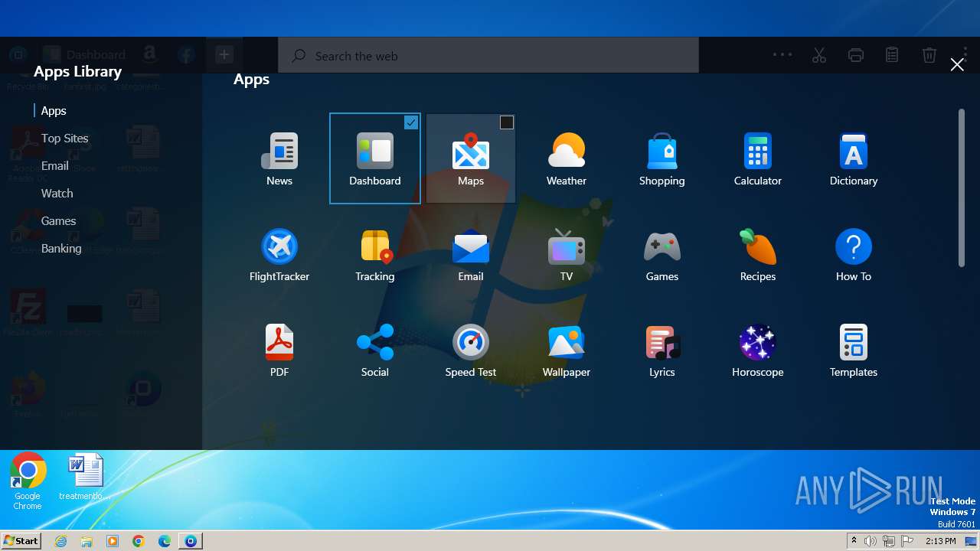Screen dimensions: 980x551
Task: Launch the TV app
Action: coord(567,255)
